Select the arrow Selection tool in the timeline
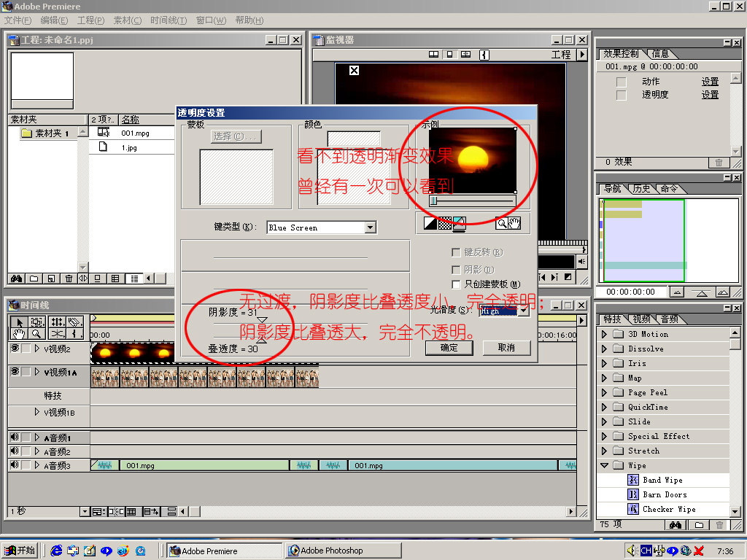This screenshot has width=747, height=560. pos(19,322)
